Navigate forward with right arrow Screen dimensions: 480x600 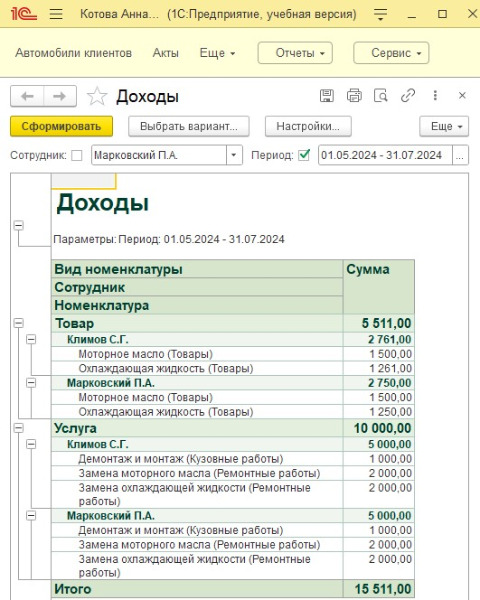coord(60,96)
